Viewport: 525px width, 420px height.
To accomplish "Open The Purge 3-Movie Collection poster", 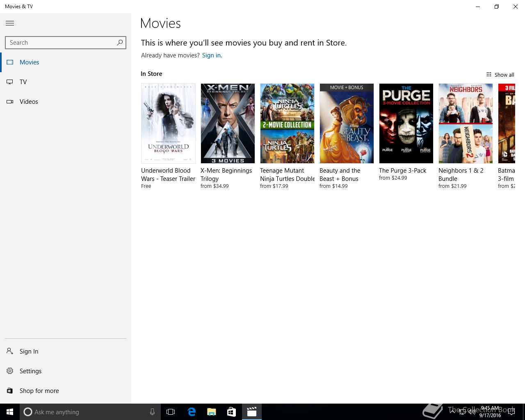I will click(x=406, y=123).
